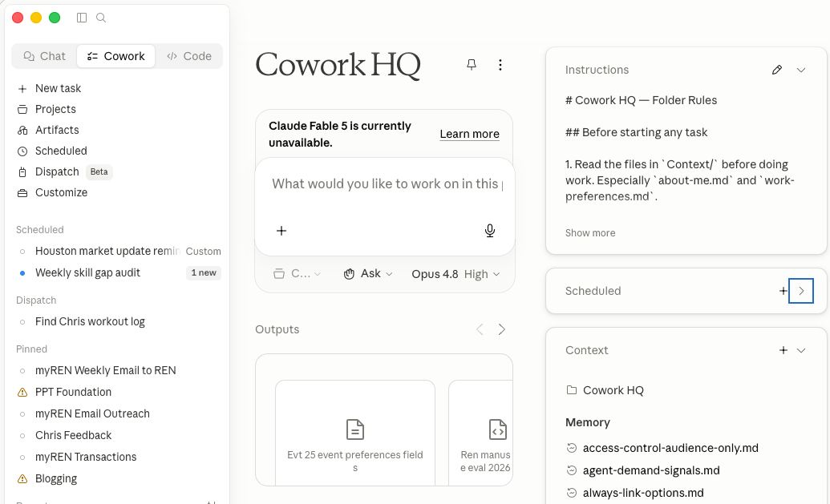
Task: Click the plus attachment icon in prompt box
Action: tap(281, 231)
